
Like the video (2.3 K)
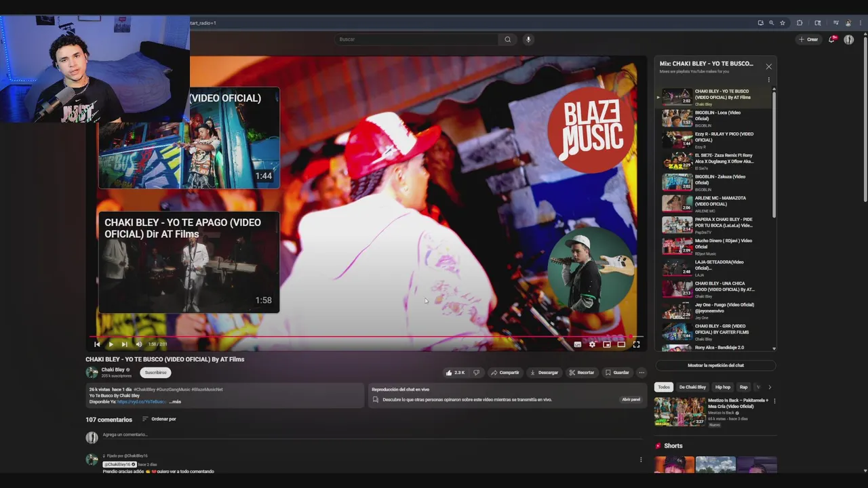click(455, 372)
